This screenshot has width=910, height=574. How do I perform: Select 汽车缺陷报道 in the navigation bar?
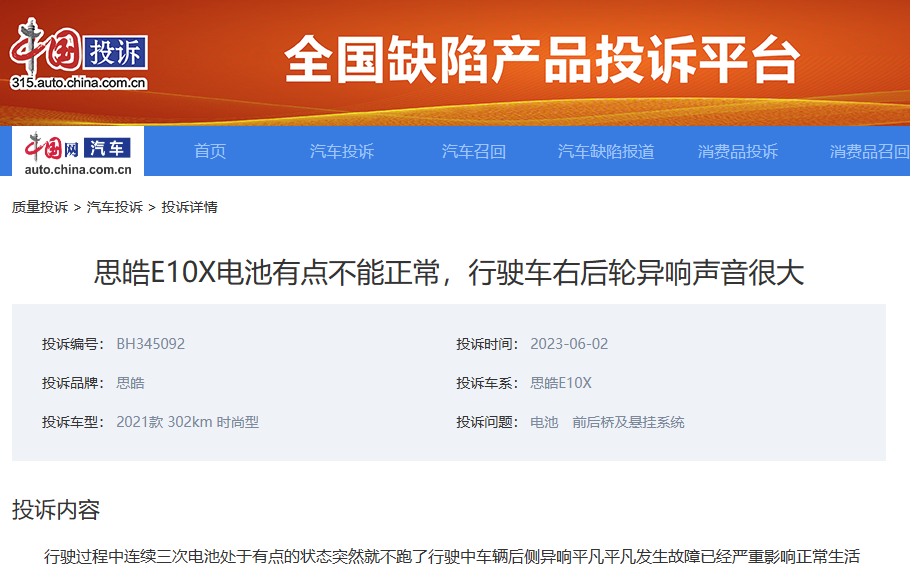point(606,151)
